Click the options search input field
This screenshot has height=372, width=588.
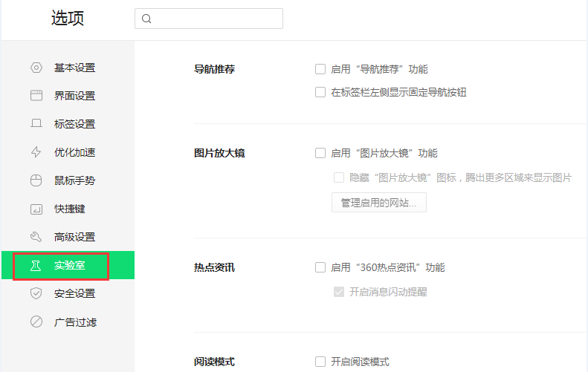click(x=216, y=19)
